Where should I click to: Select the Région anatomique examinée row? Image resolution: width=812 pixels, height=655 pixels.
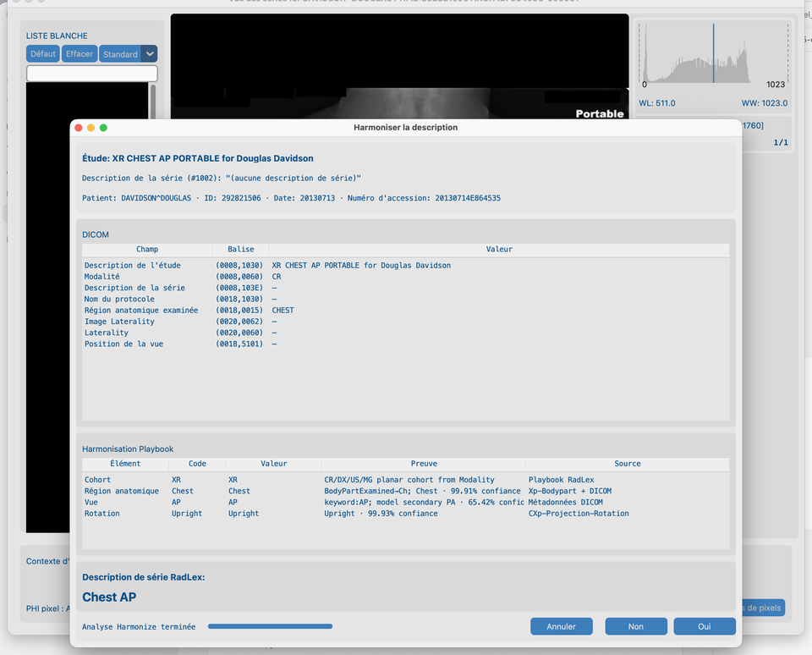(405, 310)
